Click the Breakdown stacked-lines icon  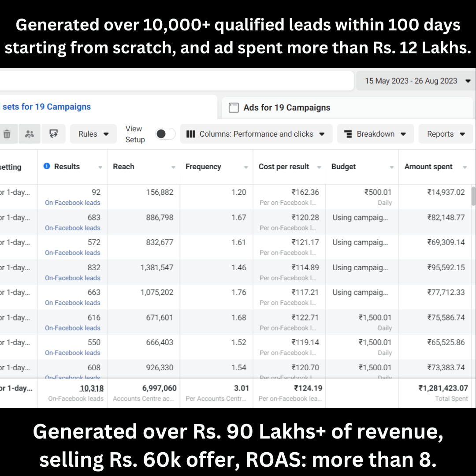pyautogui.click(x=348, y=134)
